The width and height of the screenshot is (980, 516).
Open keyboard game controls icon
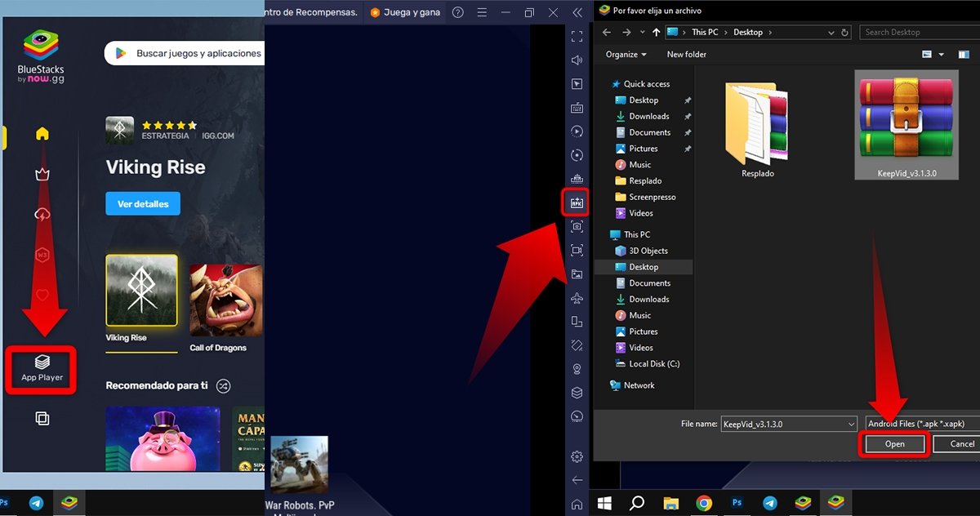(577, 107)
